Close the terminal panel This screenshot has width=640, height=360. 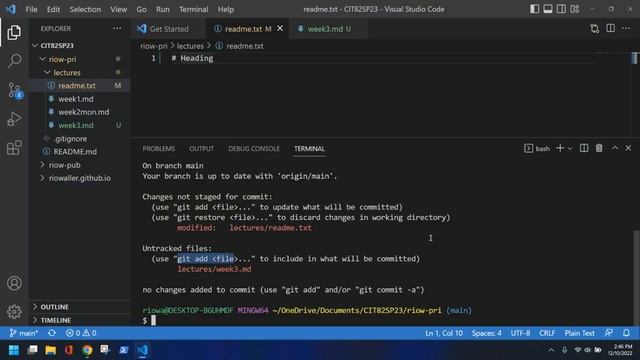pyautogui.click(x=628, y=148)
